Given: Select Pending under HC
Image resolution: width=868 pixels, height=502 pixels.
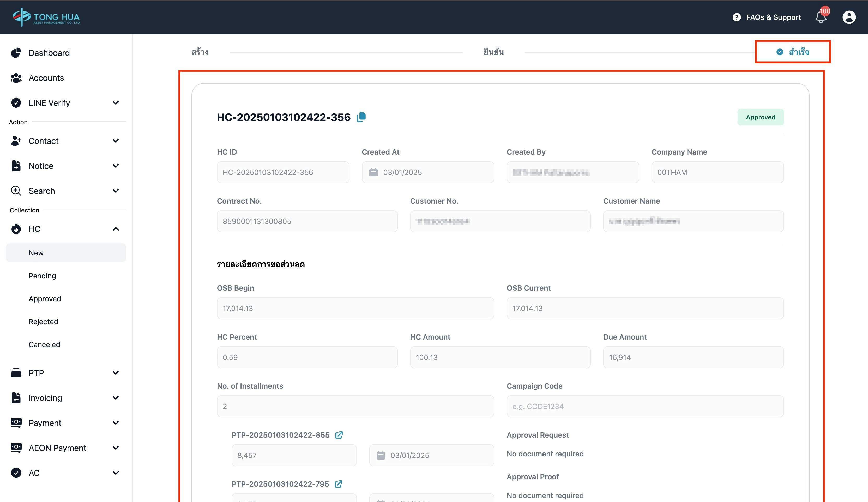Looking at the screenshot, I should pyautogui.click(x=42, y=276).
